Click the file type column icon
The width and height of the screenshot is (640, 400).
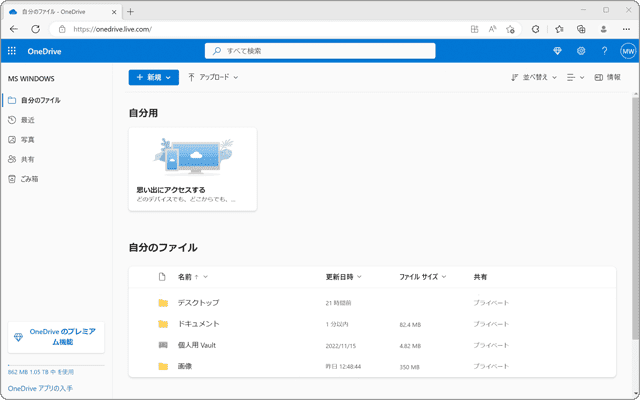click(162, 277)
